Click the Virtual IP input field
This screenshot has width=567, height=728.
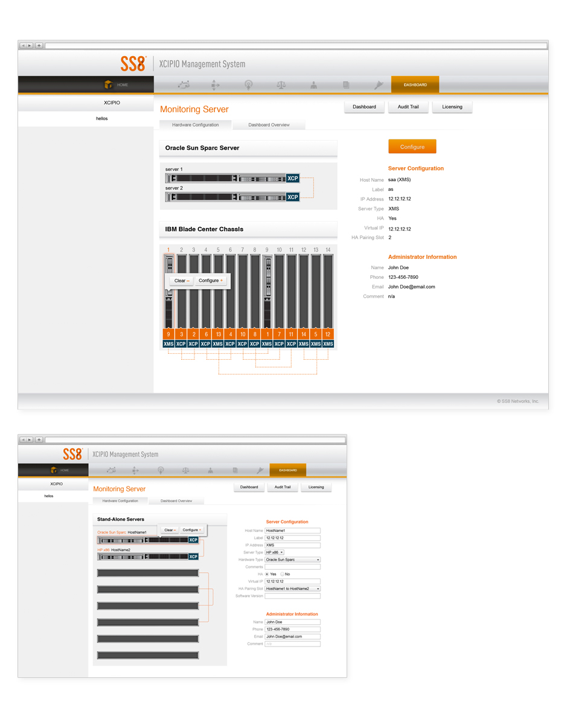[293, 581]
